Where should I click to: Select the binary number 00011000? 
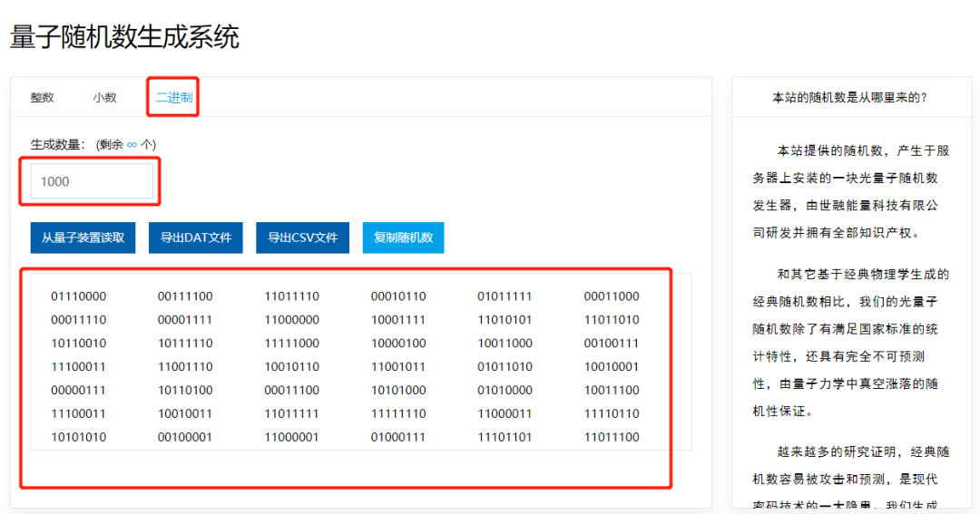click(x=612, y=296)
